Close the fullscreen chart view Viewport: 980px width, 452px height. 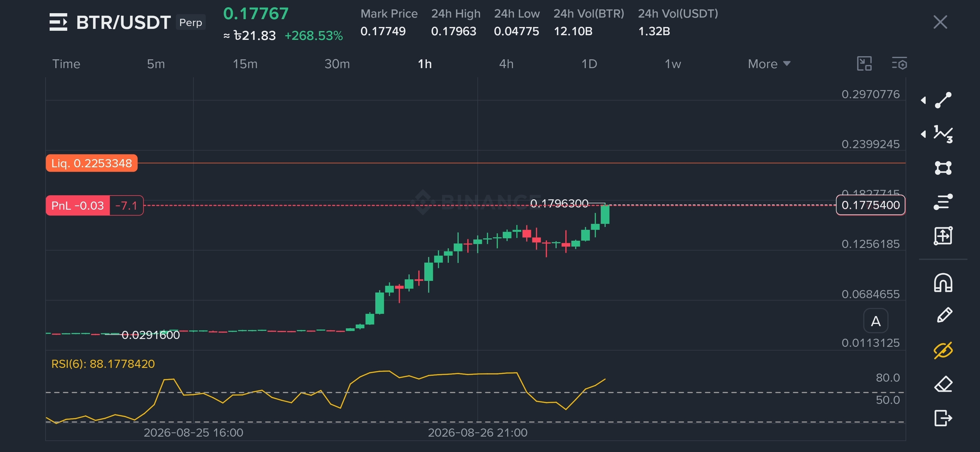click(940, 22)
